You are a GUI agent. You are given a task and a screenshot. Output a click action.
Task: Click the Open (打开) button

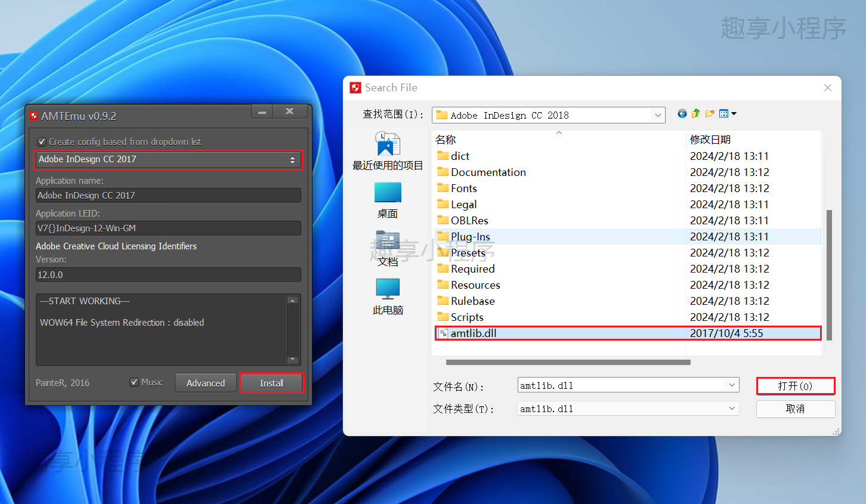(x=795, y=386)
